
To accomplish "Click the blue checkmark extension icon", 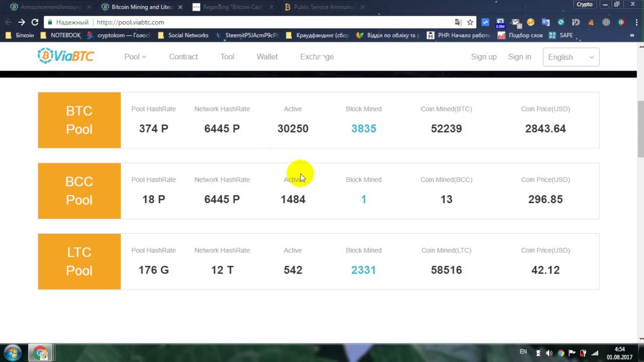I will [485, 22].
